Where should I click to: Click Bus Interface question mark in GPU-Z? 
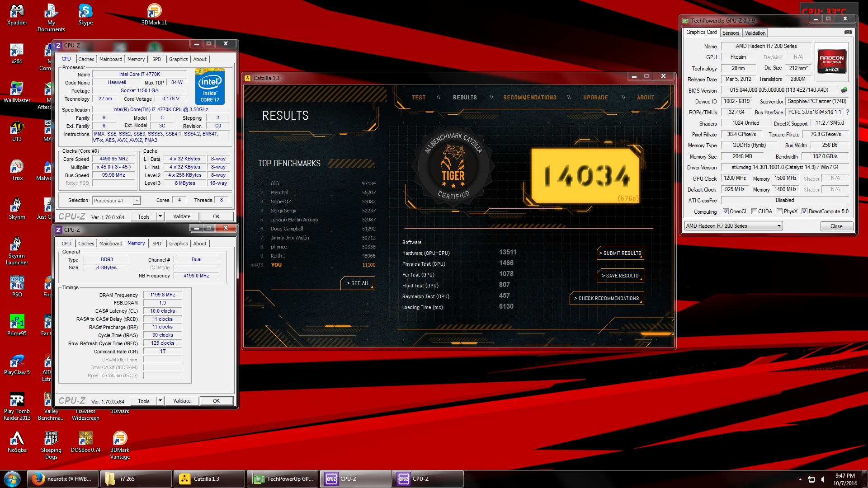(847, 112)
